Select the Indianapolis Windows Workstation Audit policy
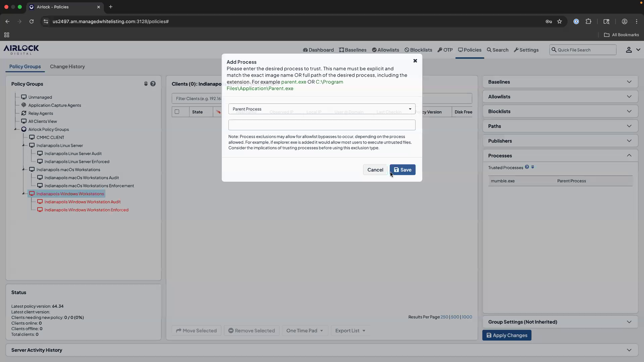 (x=83, y=202)
